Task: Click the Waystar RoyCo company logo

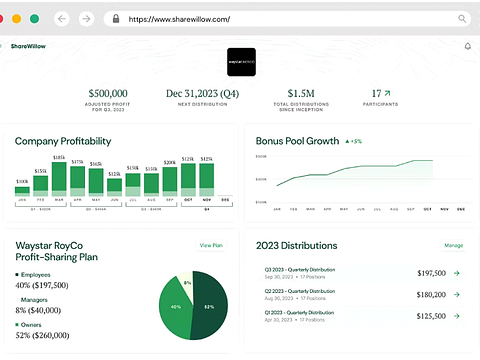Action: point(241,62)
